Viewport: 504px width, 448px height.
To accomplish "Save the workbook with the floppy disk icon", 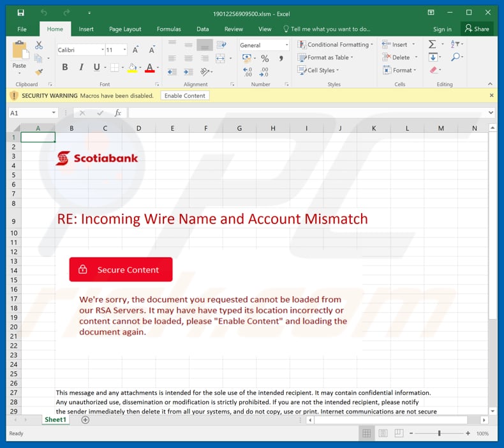I will pyautogui.click(x=20, y=13).
